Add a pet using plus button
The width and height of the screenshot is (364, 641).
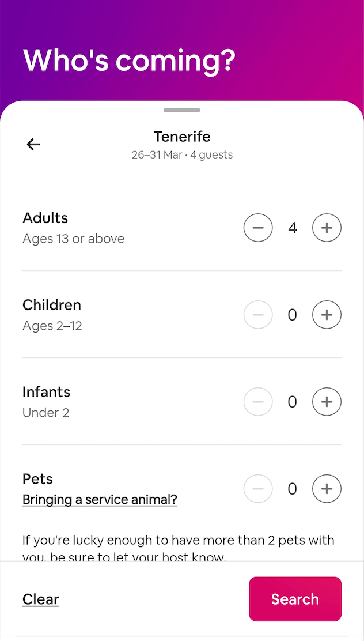(x=327, y=489)
